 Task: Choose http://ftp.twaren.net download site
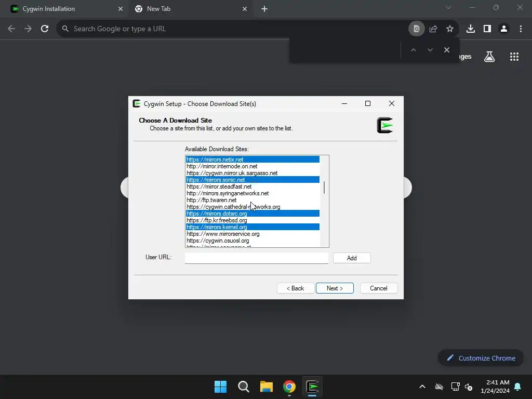pos(252,200)
